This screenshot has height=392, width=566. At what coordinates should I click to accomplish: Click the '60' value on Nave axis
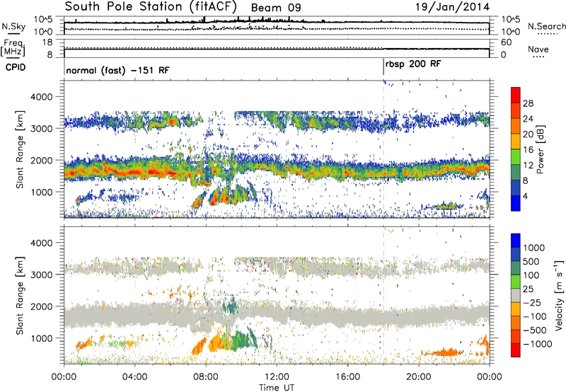[506, 42]
